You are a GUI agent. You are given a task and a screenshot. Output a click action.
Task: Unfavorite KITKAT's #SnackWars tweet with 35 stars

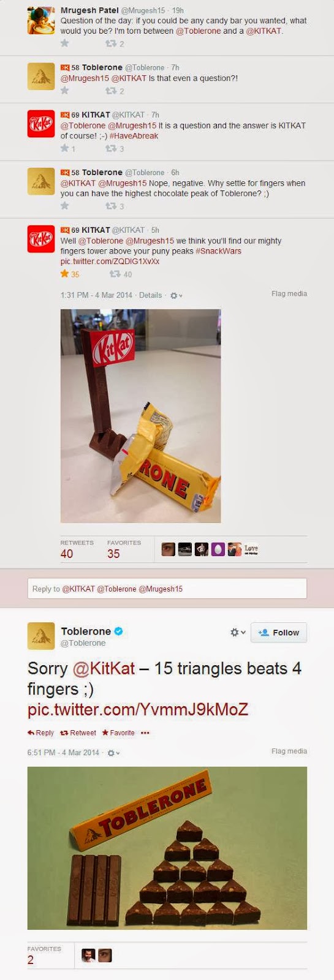point(70,274)
